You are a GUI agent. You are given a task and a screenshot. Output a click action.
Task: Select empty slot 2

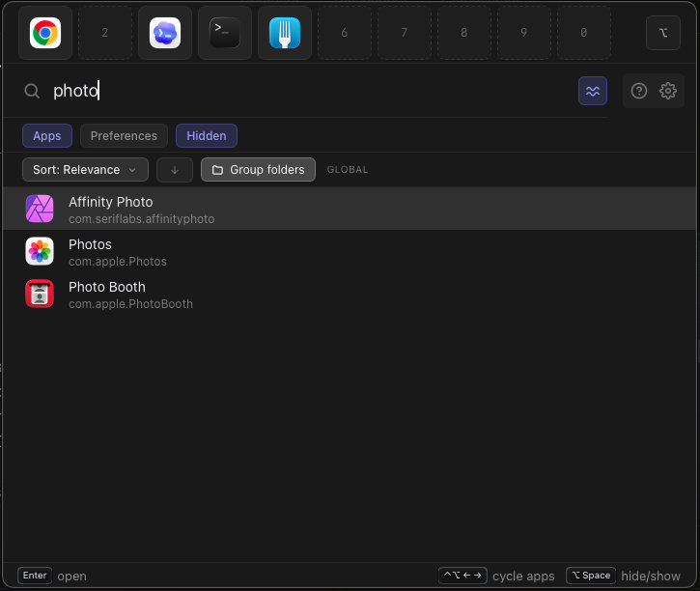(105, 33)
